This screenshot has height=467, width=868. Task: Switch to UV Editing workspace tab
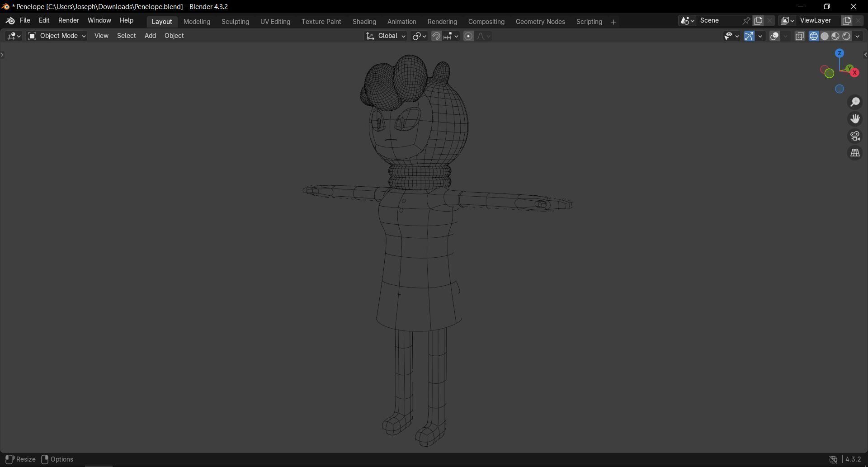[275, 22]
